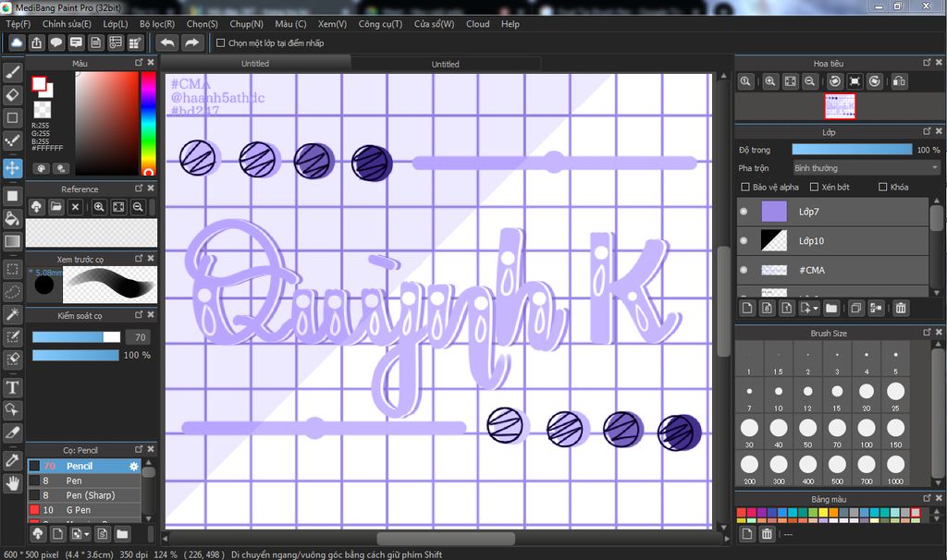The height and width of the screenshot is (560, 947).
Task: Undock the Lớp layer panel
Action: tap(927, 131)
